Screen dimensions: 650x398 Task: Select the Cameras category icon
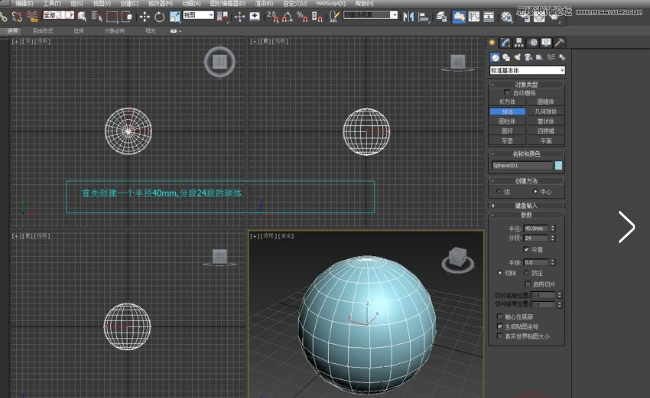click(529, 57)
